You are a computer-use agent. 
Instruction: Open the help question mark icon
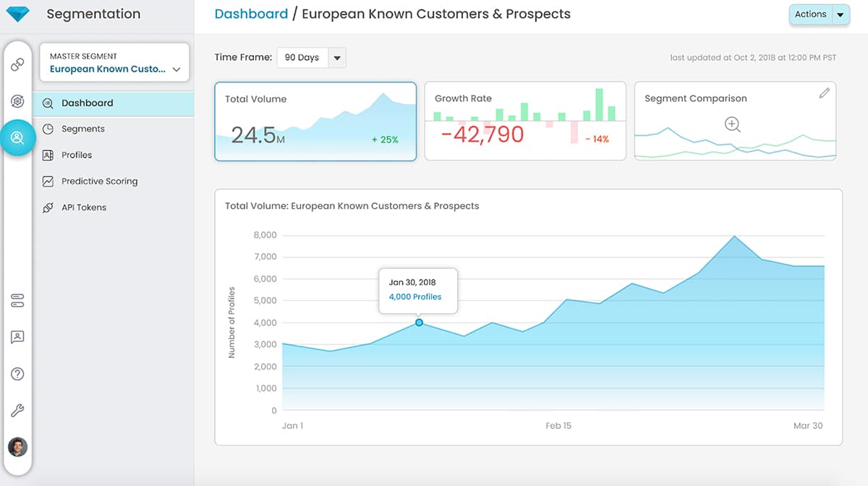click(17, 374)
